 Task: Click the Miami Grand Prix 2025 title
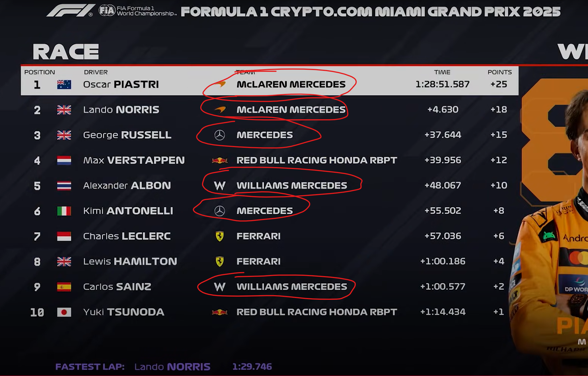(x=371, y=12)
